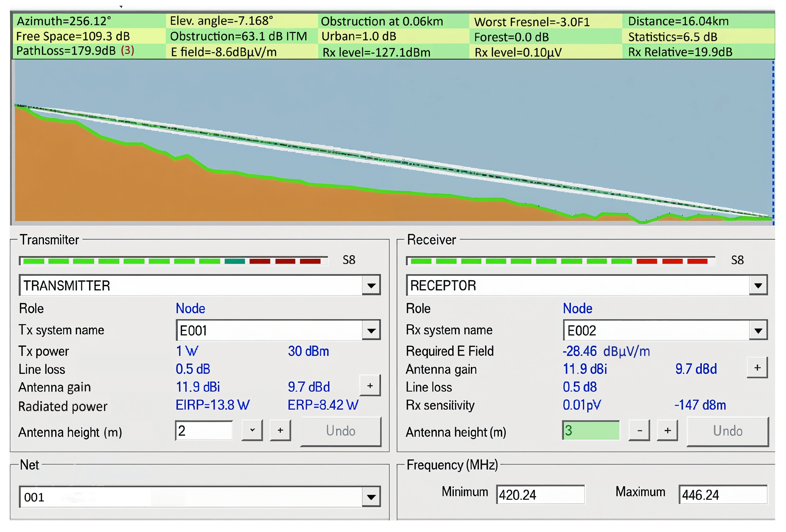Click the terrain profile graph
786x532 pixels.
pos(392,142)
